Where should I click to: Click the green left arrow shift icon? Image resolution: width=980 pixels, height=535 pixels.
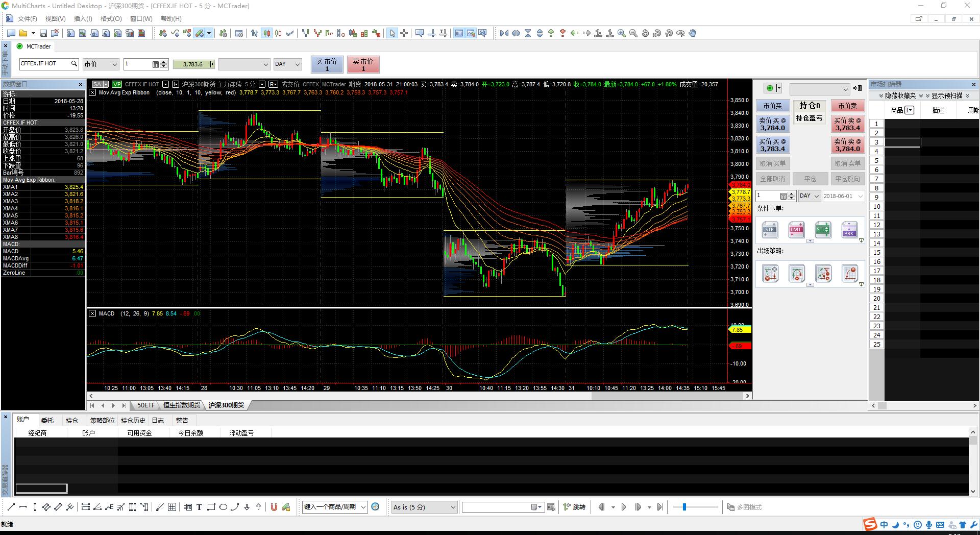click(575, 33)
